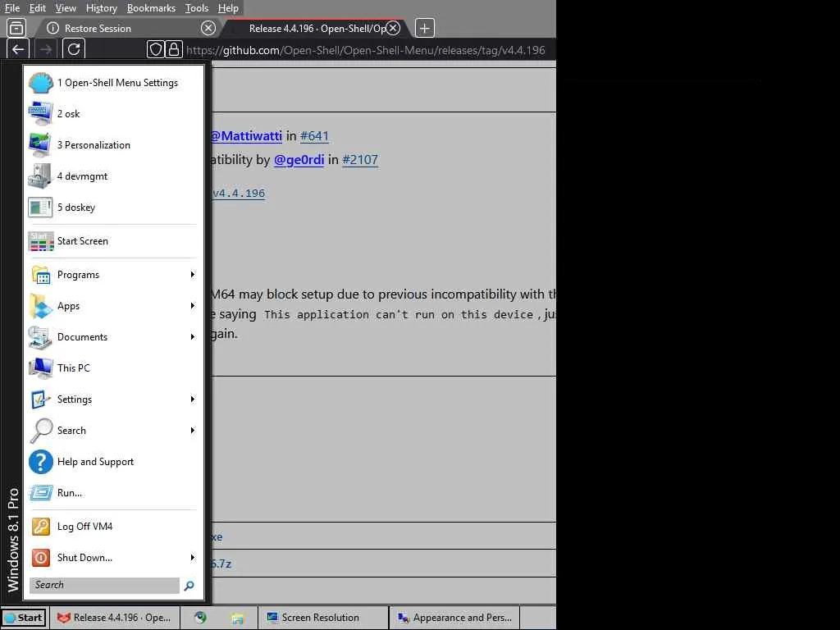
Task: Select "Log Off VM4" menu text
Action: (x=85, y=527)
